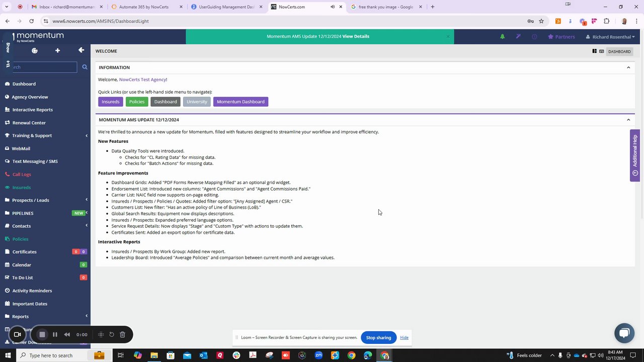Click the purple Insureds quick link button
The image size is (644, 362).
click(x=110, y=102)
